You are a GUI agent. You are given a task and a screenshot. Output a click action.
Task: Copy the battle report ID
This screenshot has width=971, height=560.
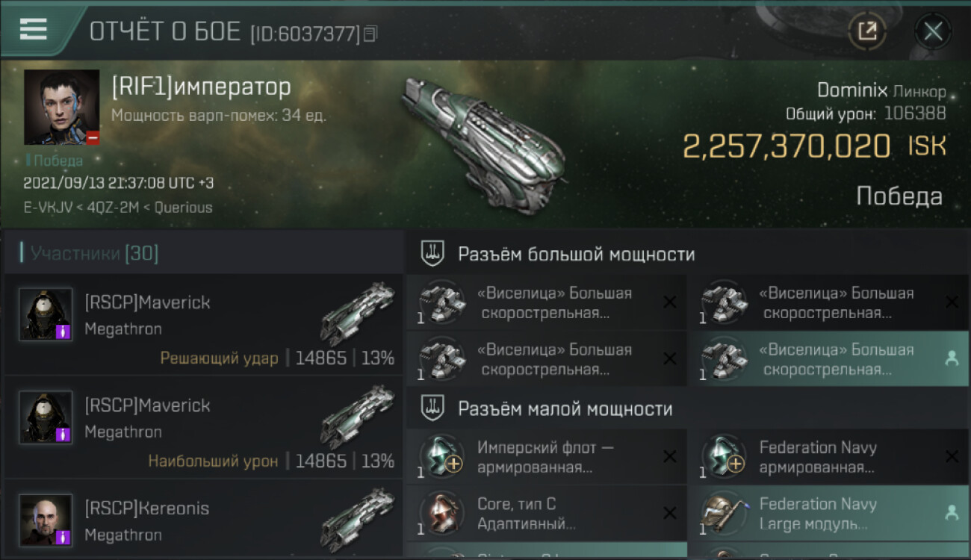click(370, 34)
